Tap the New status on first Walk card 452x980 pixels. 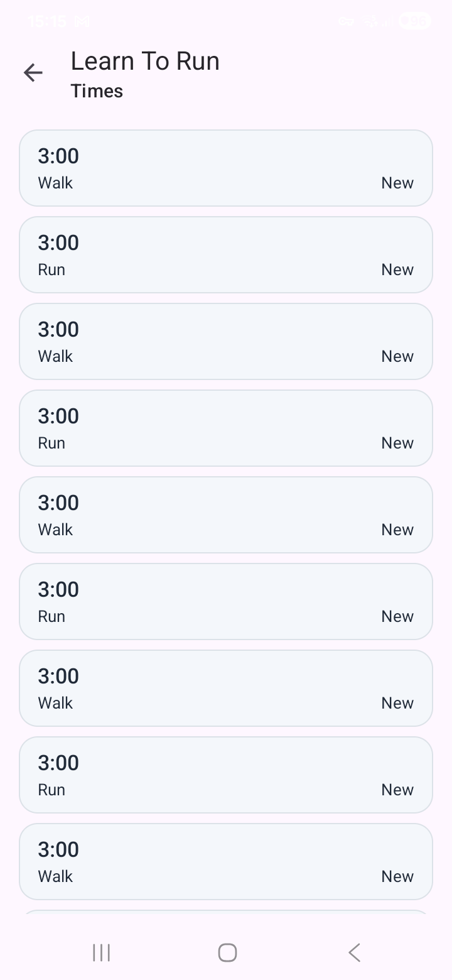click(x=397, y=183)
